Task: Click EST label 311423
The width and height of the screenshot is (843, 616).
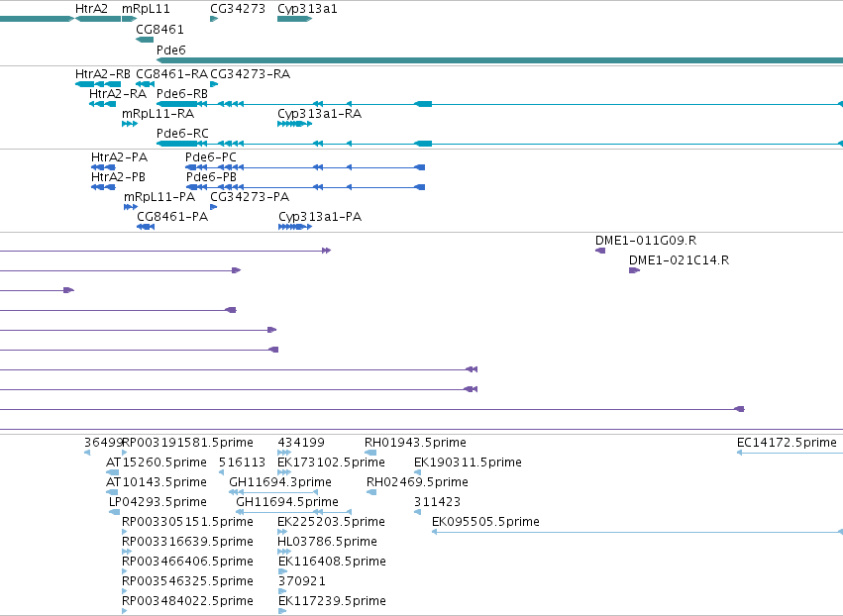Action: 437,502
